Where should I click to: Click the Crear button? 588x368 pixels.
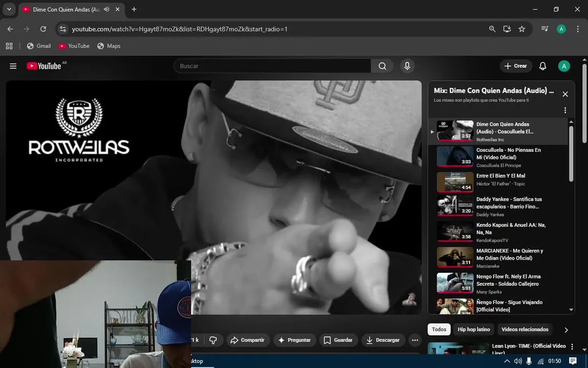pos(516,66)
